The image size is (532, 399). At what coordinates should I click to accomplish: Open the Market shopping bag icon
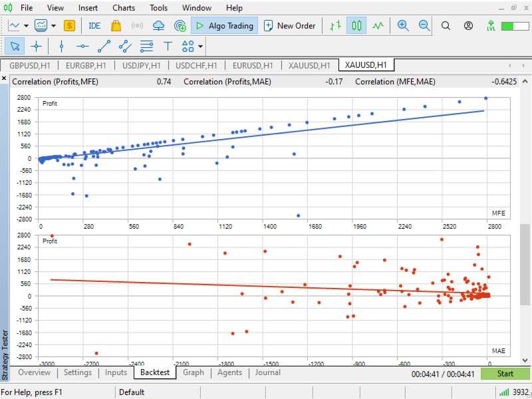[x=116, y=26]
